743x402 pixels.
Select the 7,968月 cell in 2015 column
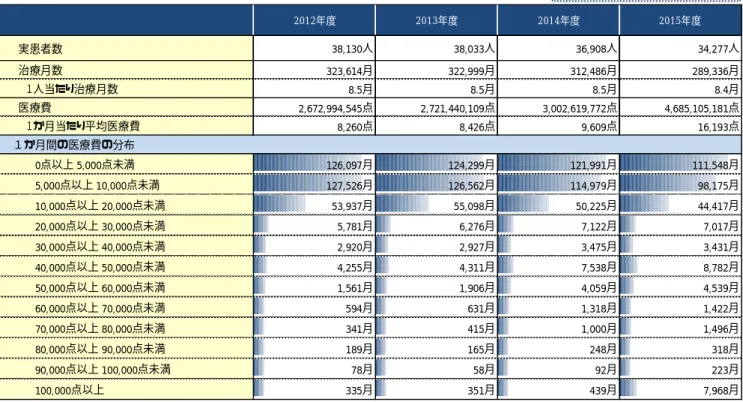(x=680, y=390)
